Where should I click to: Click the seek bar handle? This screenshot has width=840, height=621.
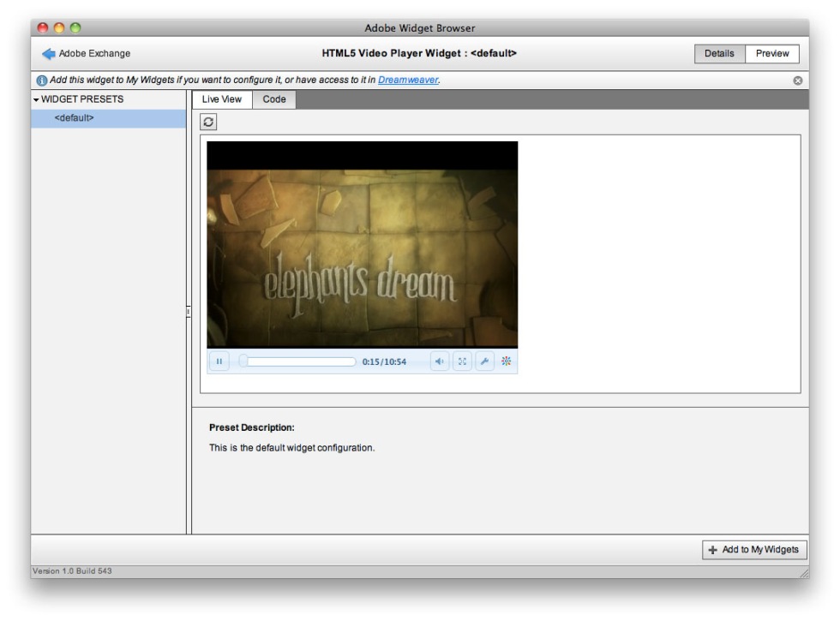(x=243, y=361)
